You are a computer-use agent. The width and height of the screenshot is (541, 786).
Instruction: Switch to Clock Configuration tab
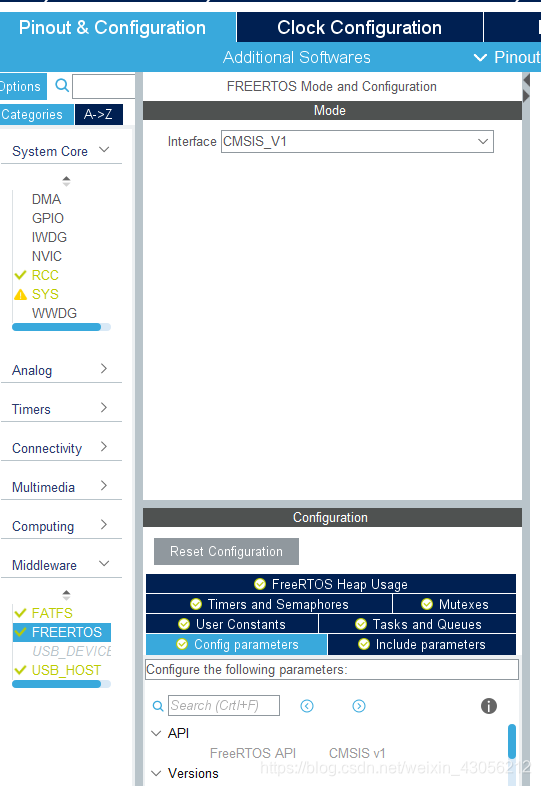(x=359, y=28)
